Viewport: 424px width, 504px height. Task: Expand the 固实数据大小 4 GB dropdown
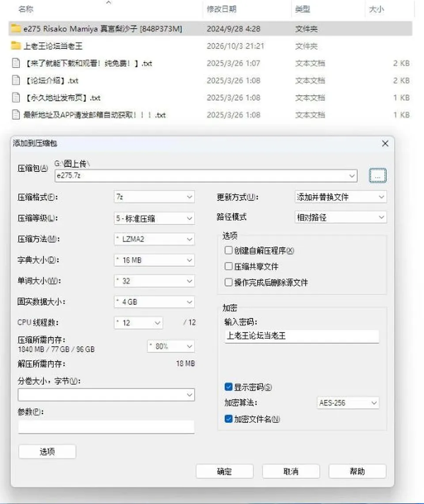[154, 302]
